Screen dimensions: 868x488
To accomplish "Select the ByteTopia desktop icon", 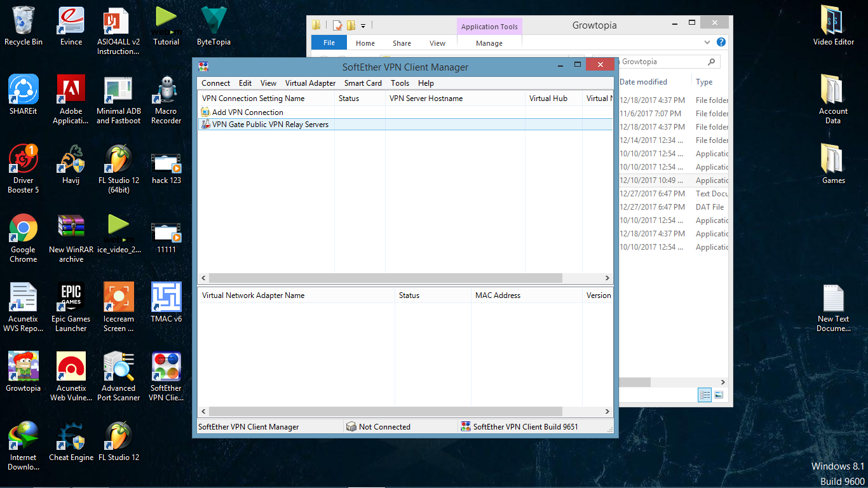I will point(214,26).
